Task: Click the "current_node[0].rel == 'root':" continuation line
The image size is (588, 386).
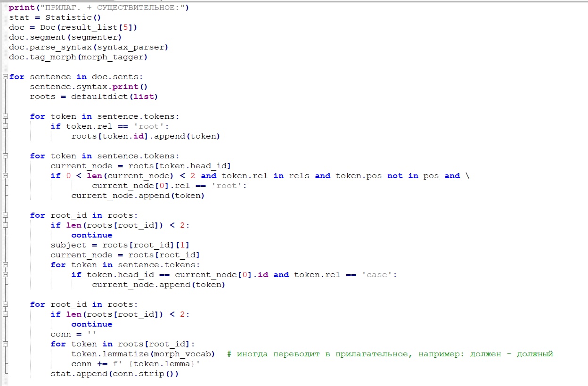Action: (169, 186)
